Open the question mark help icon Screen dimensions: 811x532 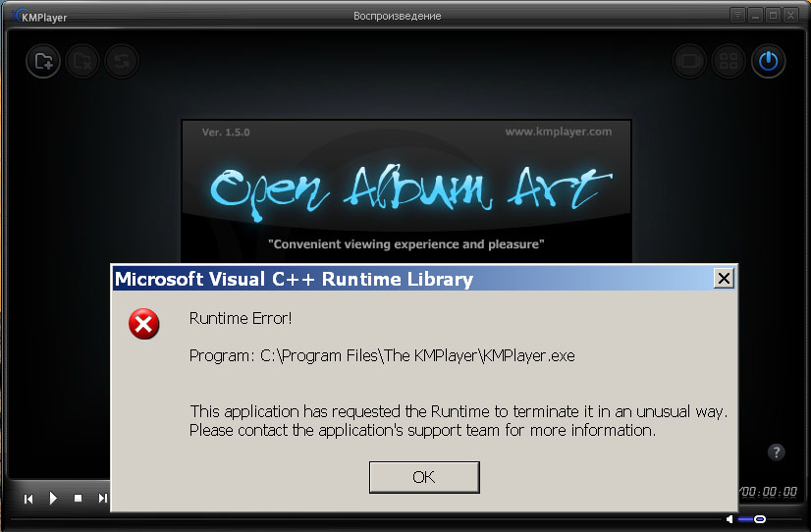point(776,452)
